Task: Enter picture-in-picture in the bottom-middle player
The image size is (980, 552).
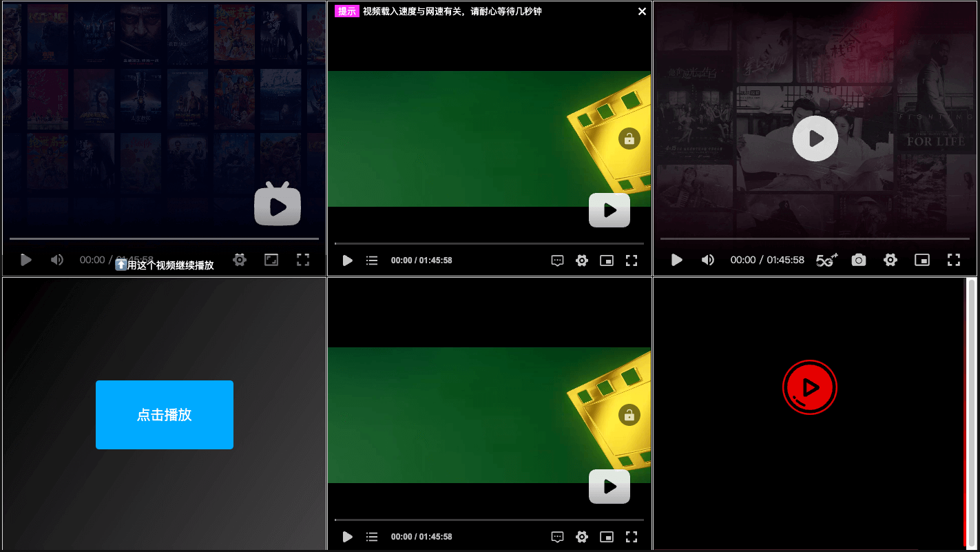Action: pyautogui.click(x=606, y=537)
